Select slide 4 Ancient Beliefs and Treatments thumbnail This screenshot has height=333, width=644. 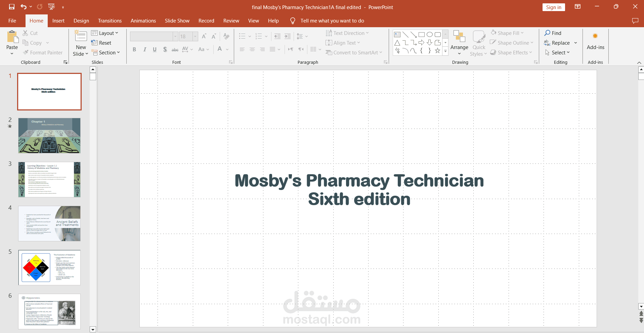pos(49,224)
